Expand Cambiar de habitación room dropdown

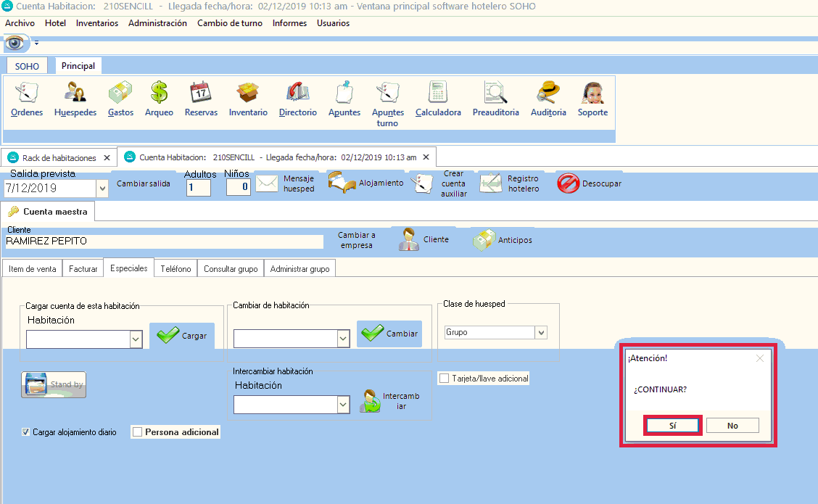pyautogui.click(x=344, y=339)
